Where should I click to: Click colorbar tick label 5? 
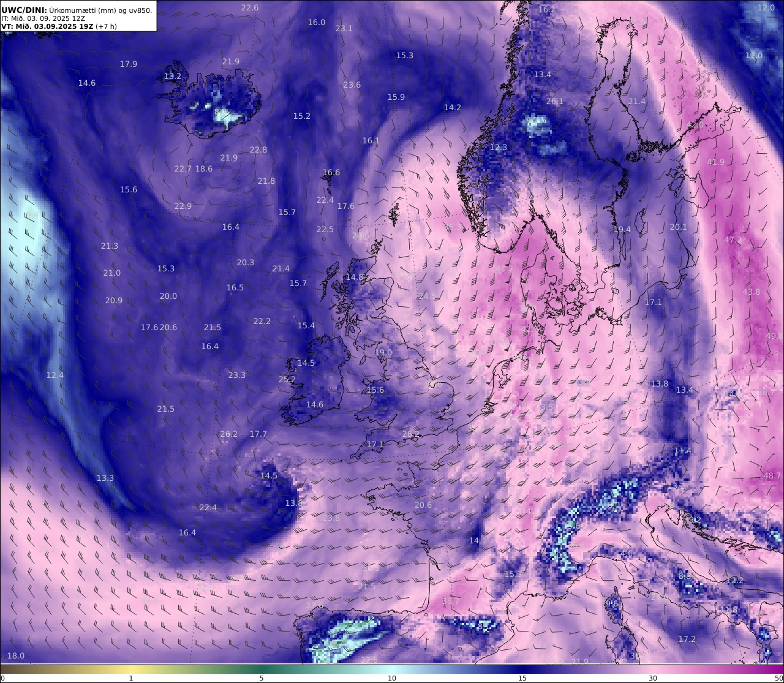[262, 678]
